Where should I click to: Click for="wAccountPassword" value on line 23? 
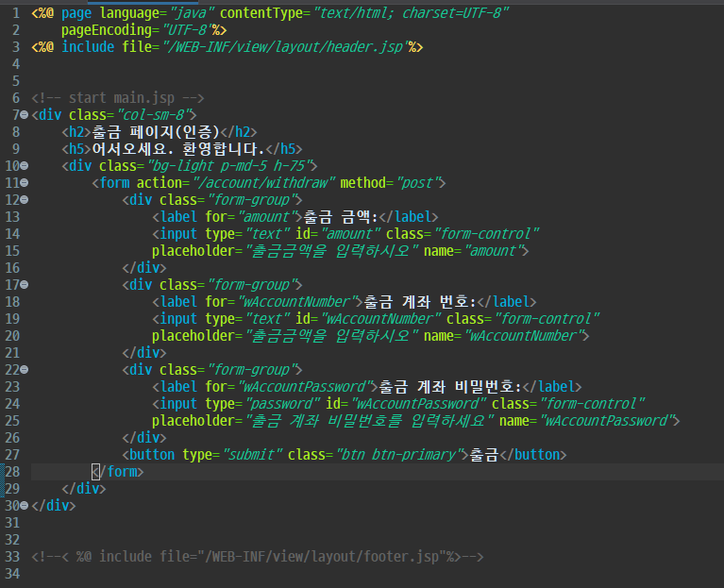(x=305, y=387)
